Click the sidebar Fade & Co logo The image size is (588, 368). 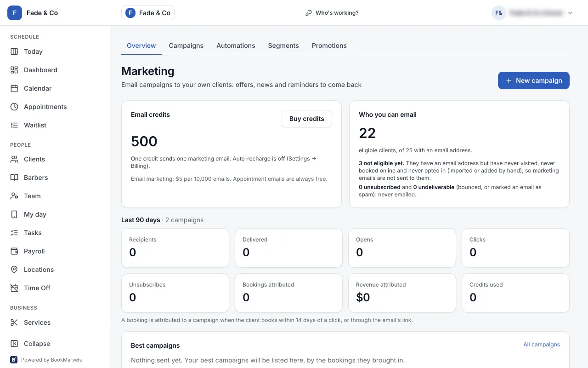15,13
